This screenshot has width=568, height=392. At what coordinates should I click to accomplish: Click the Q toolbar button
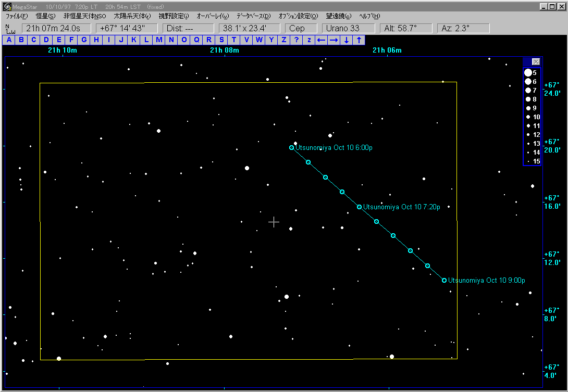[x=196, y=40]
